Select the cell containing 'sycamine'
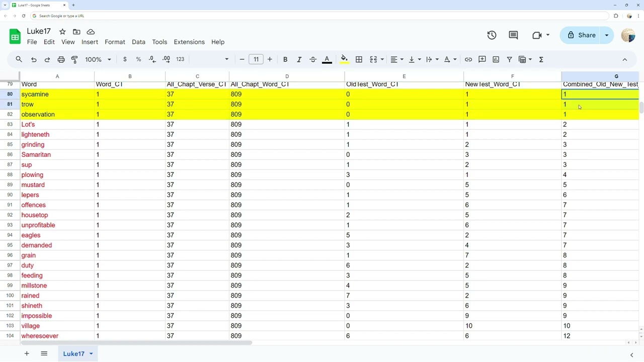 pos(57,94)
